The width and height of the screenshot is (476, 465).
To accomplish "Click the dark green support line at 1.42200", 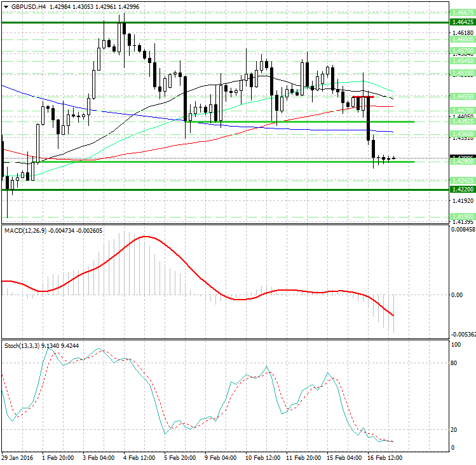I will (222, 190).
